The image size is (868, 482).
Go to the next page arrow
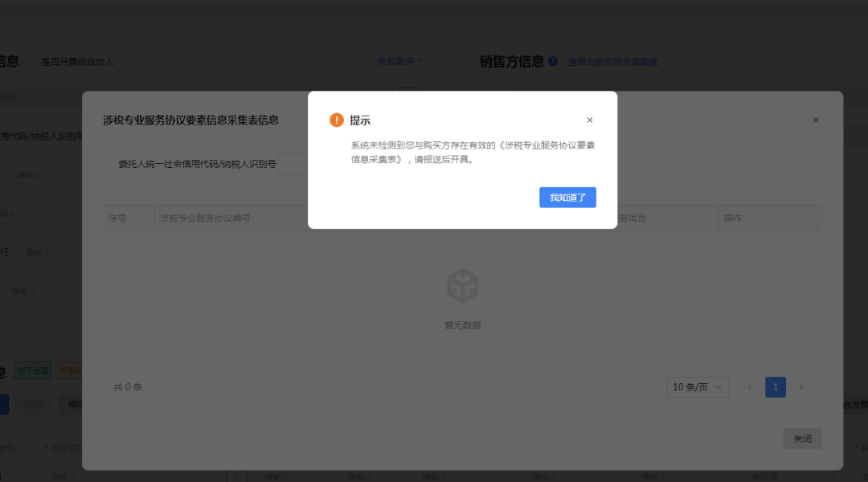click(801, 387)
